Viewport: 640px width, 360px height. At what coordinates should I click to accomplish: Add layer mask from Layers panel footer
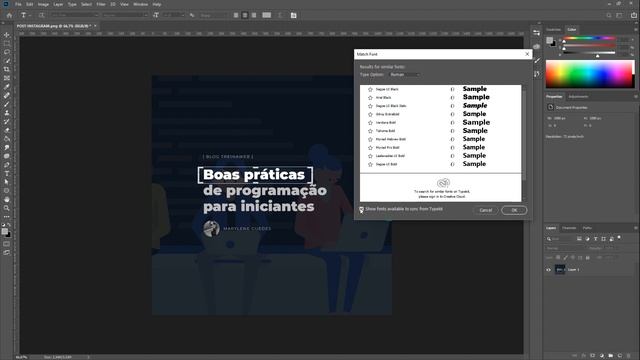point(593,356)
